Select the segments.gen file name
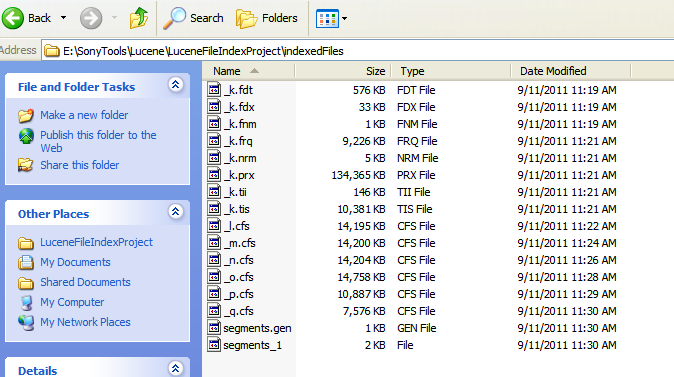 (257, 328)
